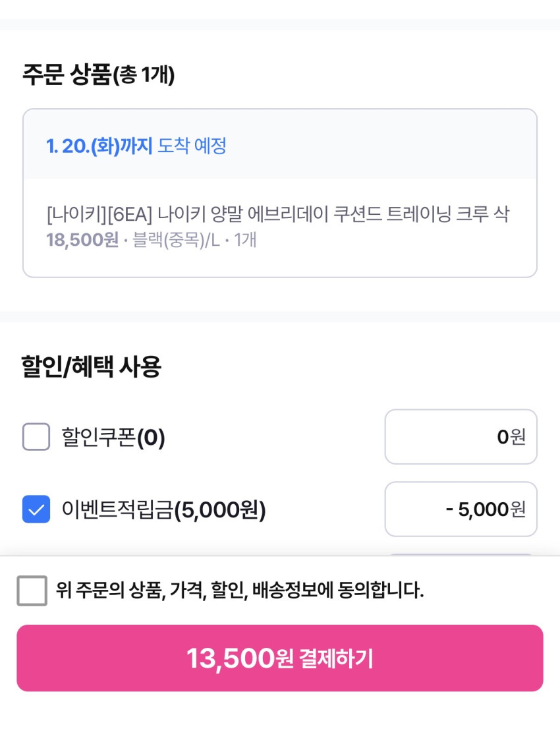Tap the 할인쿠폰(0) label text
The height and width of the screenshot is (750, 560).
click(113, 437)
